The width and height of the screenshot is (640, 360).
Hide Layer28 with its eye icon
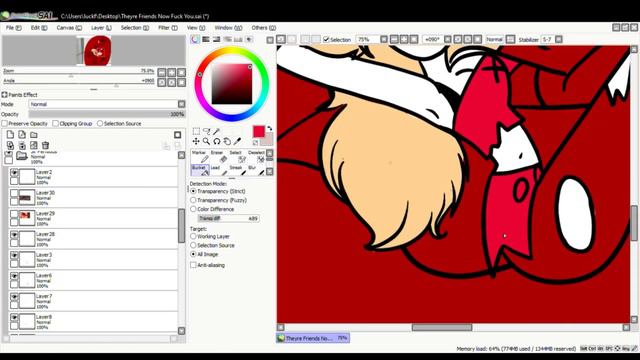click(x=14, y=235)
